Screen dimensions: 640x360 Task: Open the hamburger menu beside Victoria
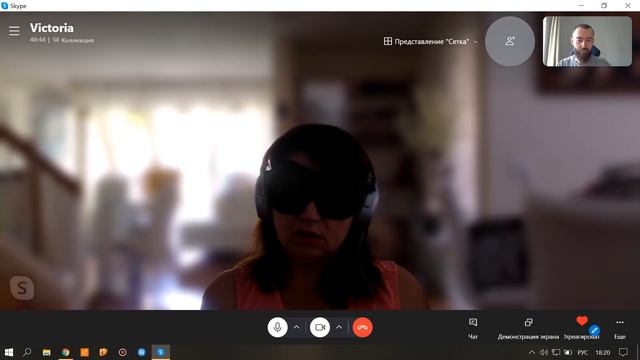click(14, 31)
